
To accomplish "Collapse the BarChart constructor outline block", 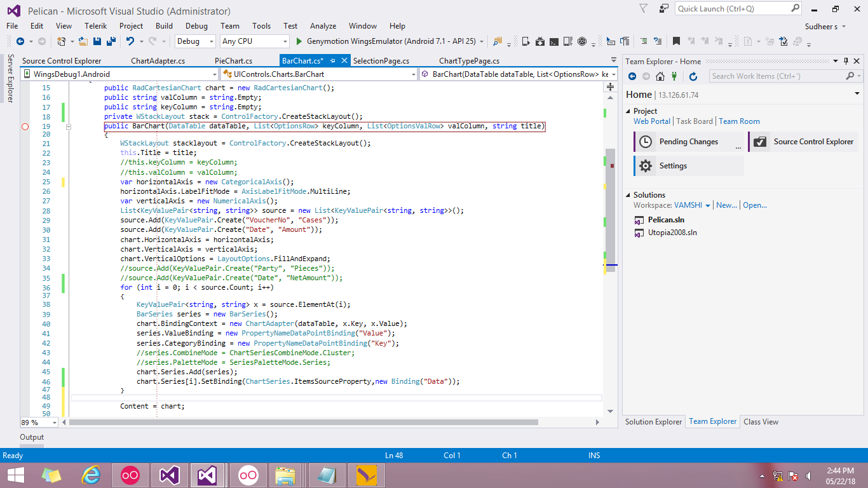I will point(69,126).
